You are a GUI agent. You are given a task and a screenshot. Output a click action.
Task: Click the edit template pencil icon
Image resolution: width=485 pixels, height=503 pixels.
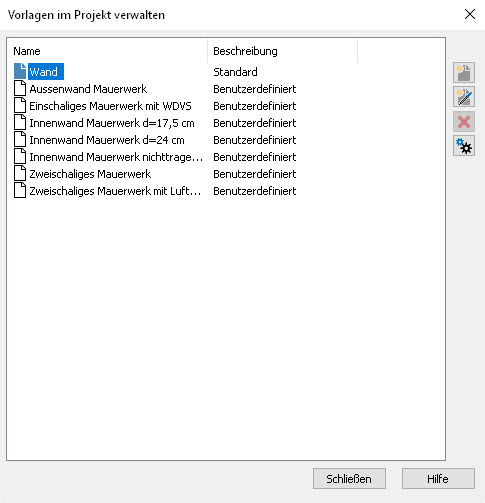[x=464, y=97]
